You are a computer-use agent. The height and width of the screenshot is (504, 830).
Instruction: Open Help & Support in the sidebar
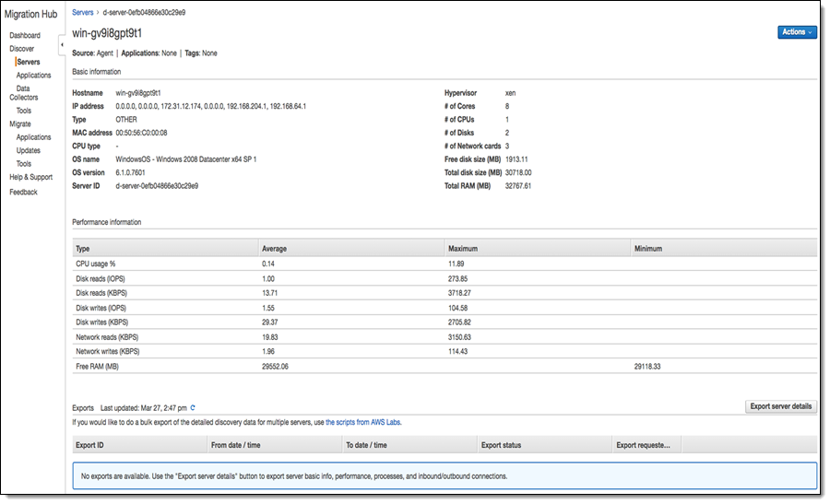pyautogui.click(x=30, y=177)
